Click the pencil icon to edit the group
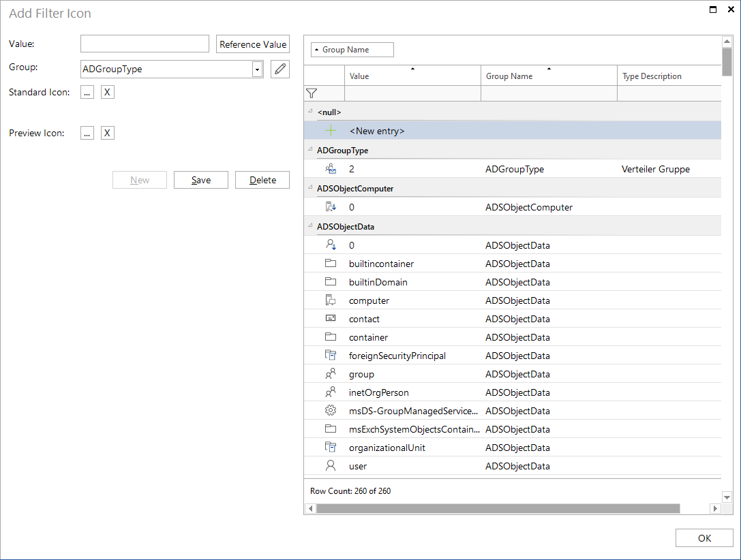This screenshot has height=560, width=741. 279,69
